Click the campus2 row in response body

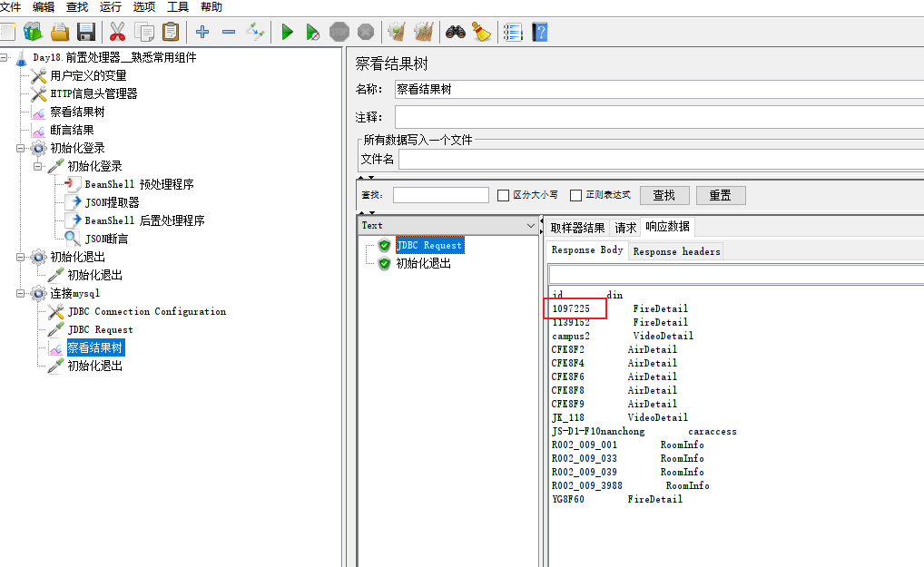pos(623,337)
